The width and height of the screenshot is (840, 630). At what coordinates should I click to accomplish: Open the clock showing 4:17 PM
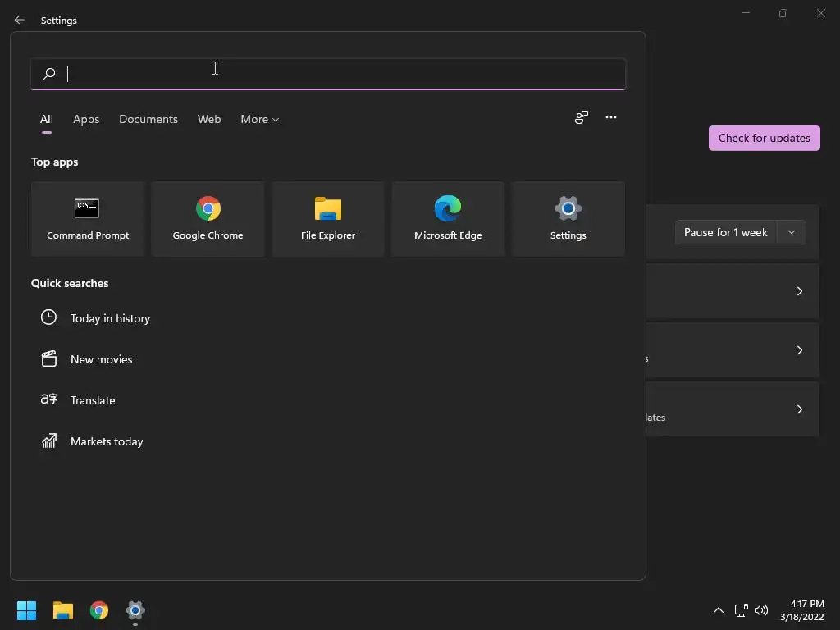coord(802,610)
